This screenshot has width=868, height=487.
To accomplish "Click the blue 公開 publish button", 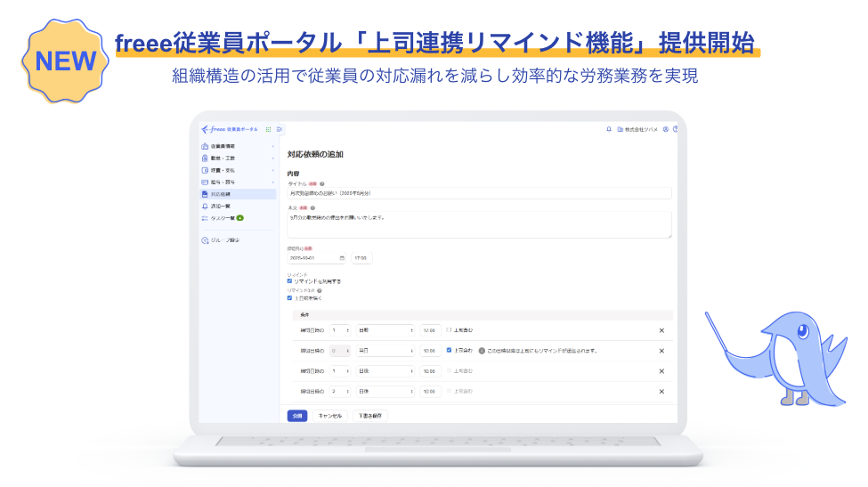I will click(296, 416).
